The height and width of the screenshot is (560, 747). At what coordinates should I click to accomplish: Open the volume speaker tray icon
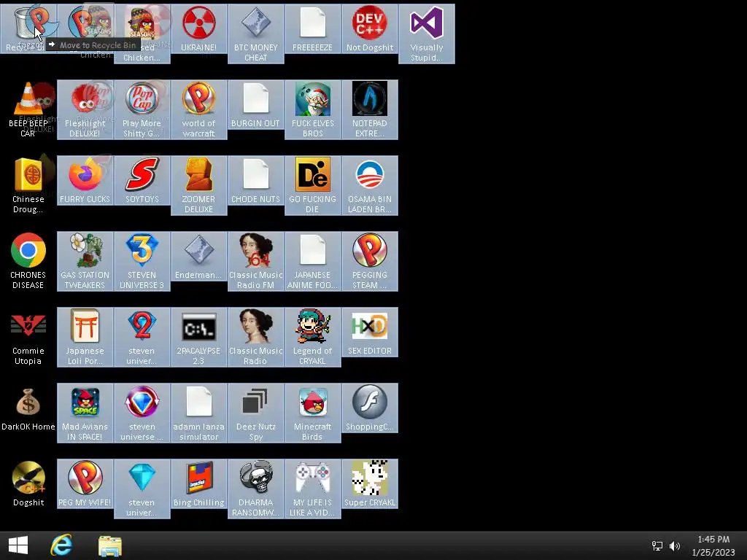click(x=675, y=546)
